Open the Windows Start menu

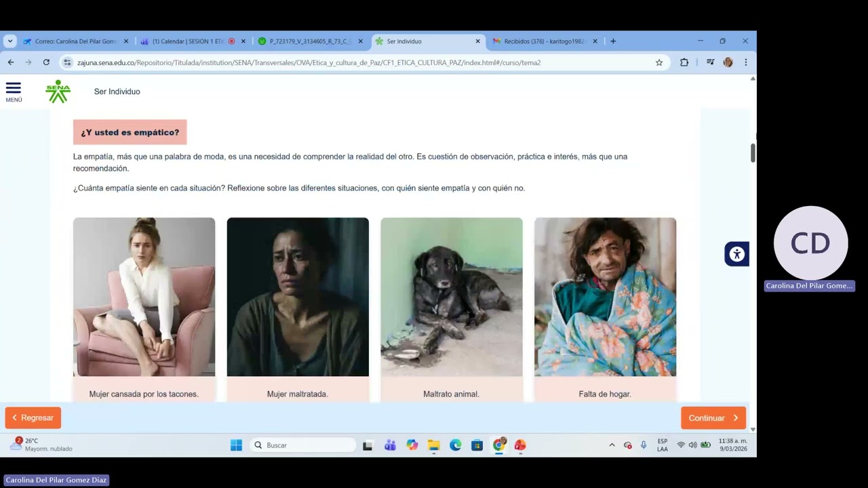tap(236, 445)
